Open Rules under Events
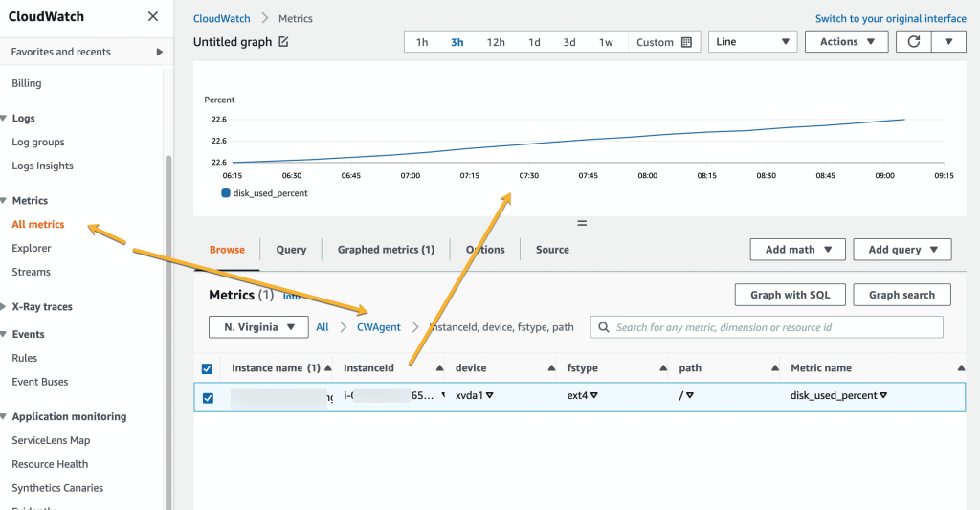Viewport: 980px width, 510px height. pos(24,358)
